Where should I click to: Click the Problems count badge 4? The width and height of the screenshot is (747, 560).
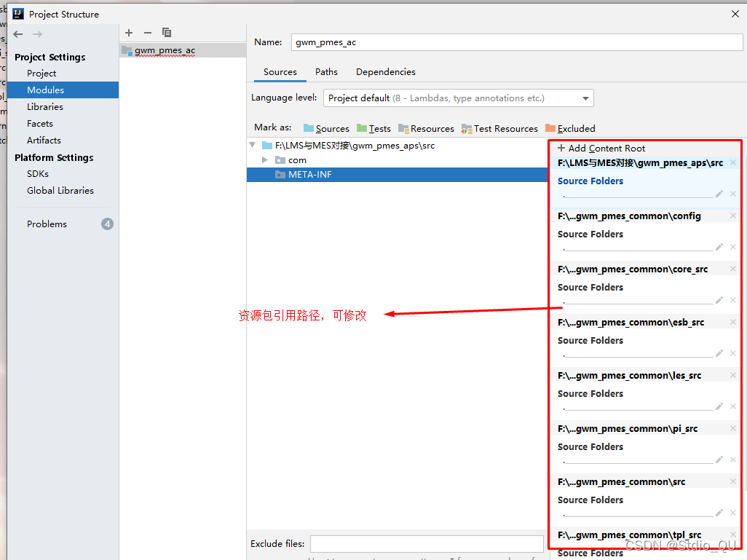tap(107, 224)
